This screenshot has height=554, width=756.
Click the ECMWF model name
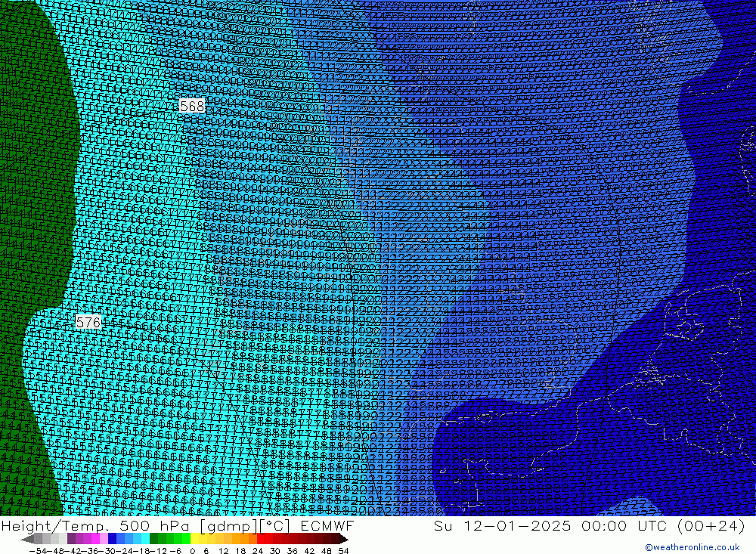pyautogui.click(x=327, y=525)
